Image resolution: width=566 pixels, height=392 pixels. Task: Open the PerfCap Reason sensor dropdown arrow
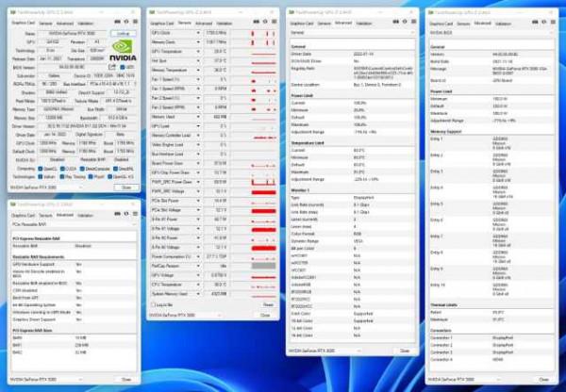[198, 266]
